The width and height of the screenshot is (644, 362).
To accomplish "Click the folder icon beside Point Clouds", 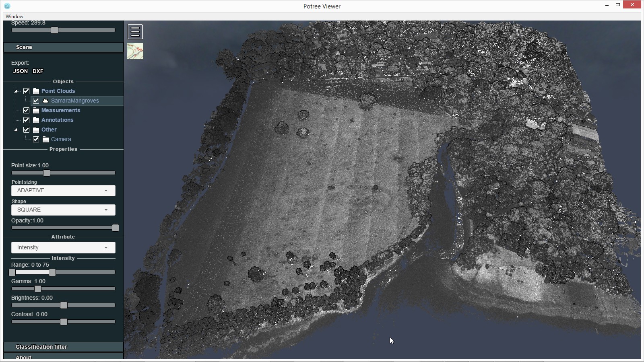I will 36,91.
